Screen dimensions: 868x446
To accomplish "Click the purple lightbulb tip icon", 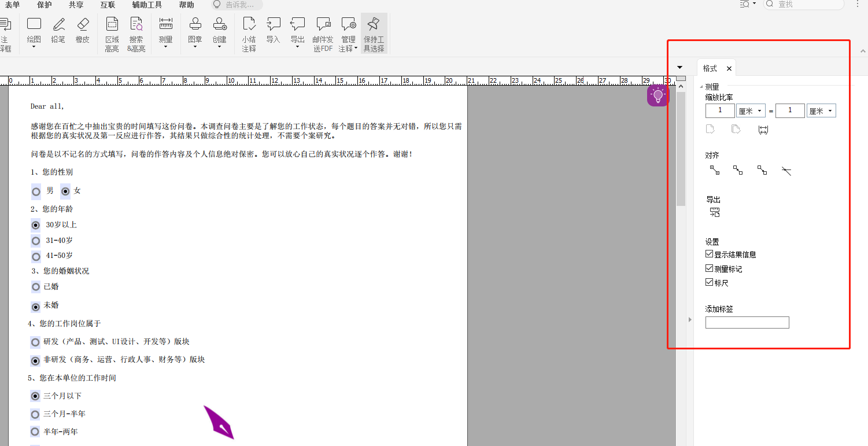I will click(x=658, y=95).
